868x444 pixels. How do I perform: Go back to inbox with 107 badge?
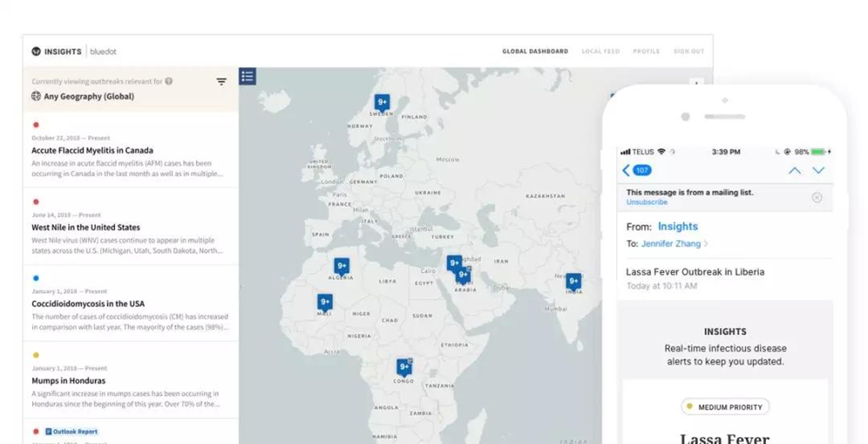click(637, 170)
